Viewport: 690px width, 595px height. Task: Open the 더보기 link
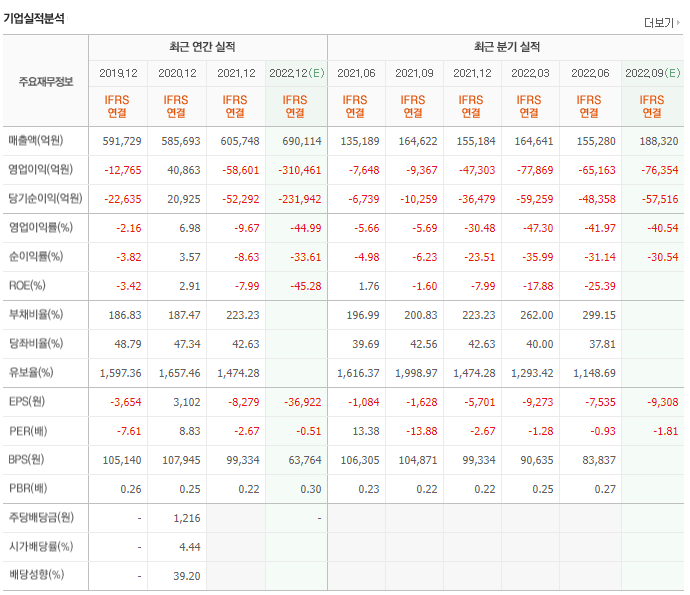tap(659, 22)
